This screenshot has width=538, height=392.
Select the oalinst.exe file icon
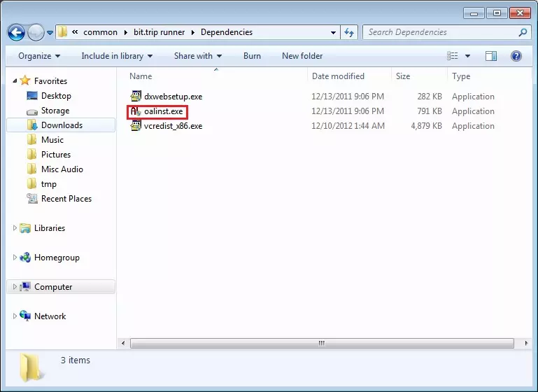[136, 111]
